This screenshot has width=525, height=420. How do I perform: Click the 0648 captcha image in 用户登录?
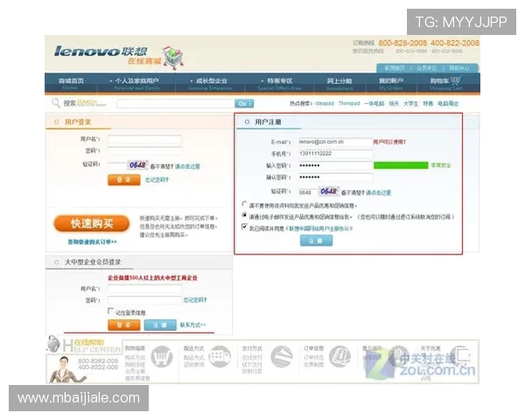click(137, 164)
